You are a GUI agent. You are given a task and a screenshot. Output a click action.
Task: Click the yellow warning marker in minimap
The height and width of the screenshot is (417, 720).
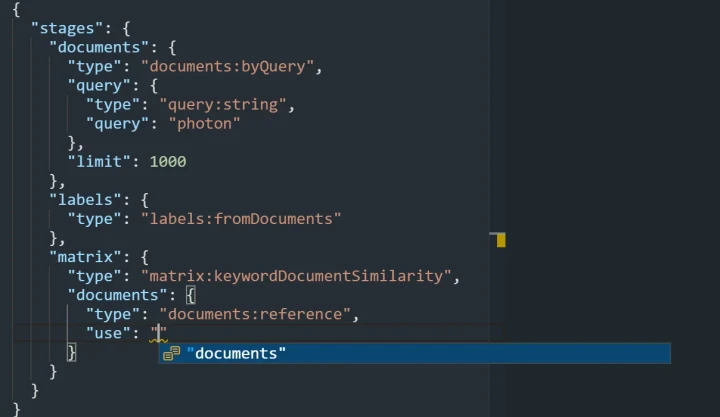coord(501,240)
